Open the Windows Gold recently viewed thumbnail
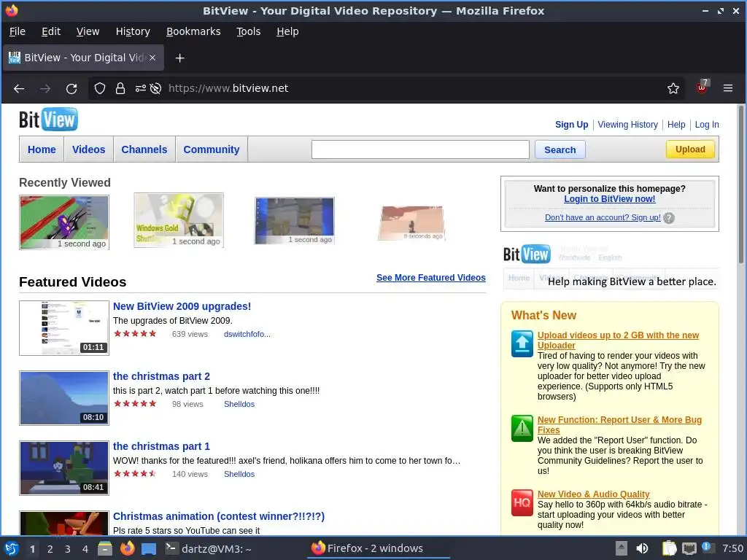 point(179,220)
